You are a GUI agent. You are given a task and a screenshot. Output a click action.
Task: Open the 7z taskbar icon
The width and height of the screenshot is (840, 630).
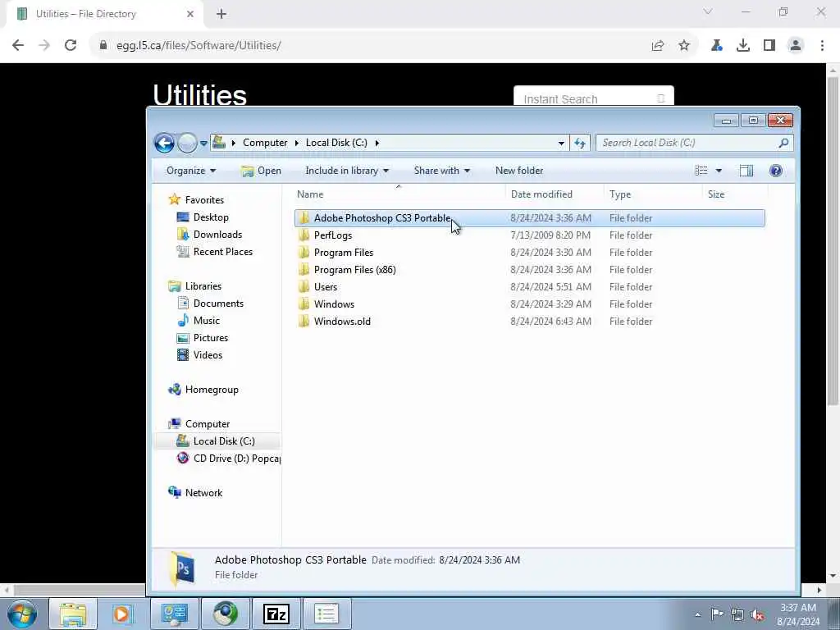coord(276,614)
